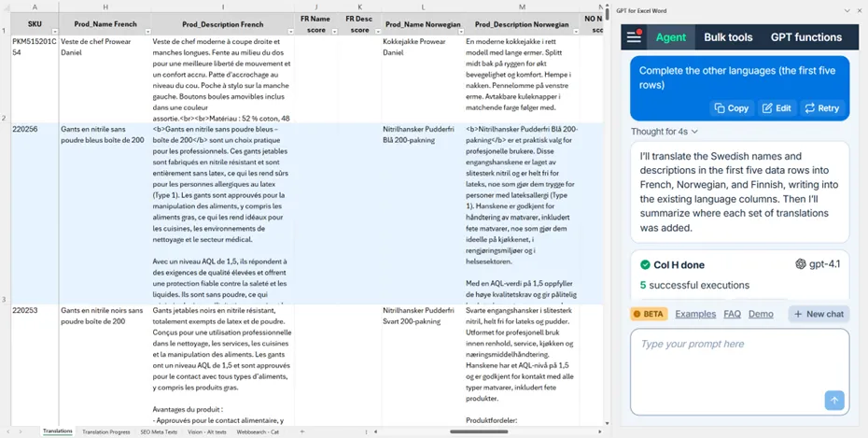Open the Prod_Description Norwegian filter dropdown
Viewport: 868px width, 438px height.
pos(574,31)
